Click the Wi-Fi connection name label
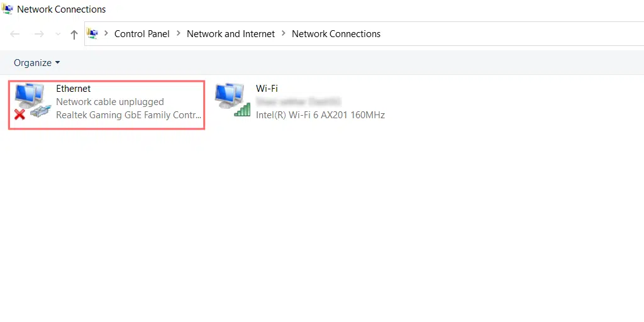Image resolution: width=644 pixels, height=322 pixels. [x=267, y=88]
